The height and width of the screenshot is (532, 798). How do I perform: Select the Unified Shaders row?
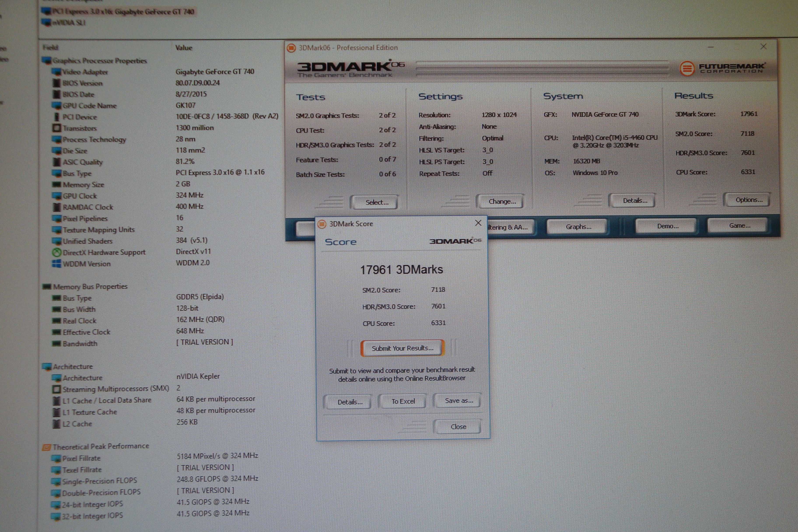pos(129,241)
